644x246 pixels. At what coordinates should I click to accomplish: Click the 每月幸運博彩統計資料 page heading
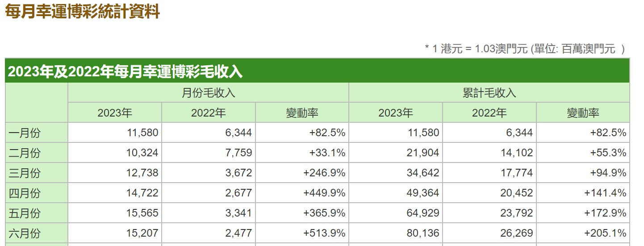[x=82, y=12]
